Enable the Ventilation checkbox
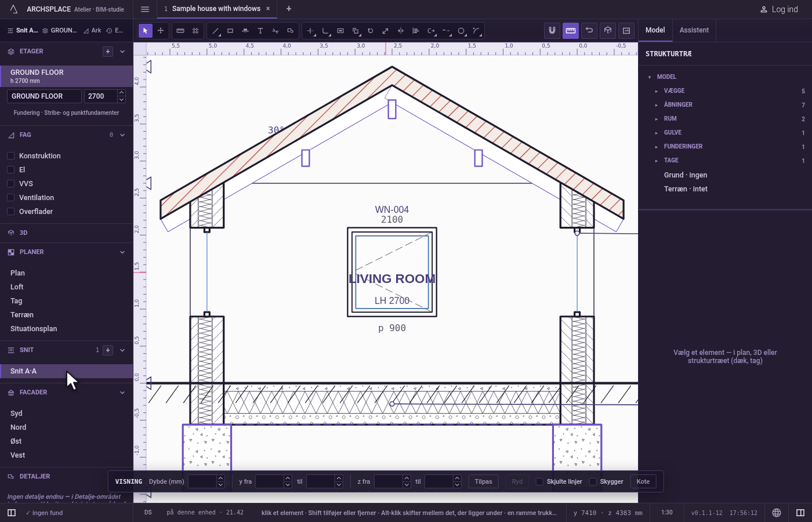 coord(10,198)
